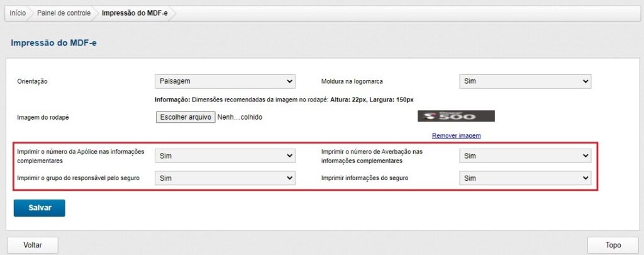This screenshot has width=644, height=255.
Task: Expand the Moldura na logomarca dropdown
Action: pos(525,81)
